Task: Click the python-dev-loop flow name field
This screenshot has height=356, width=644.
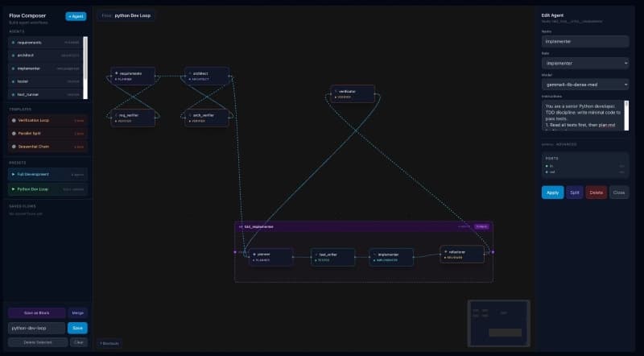Action: click(36, 328)
